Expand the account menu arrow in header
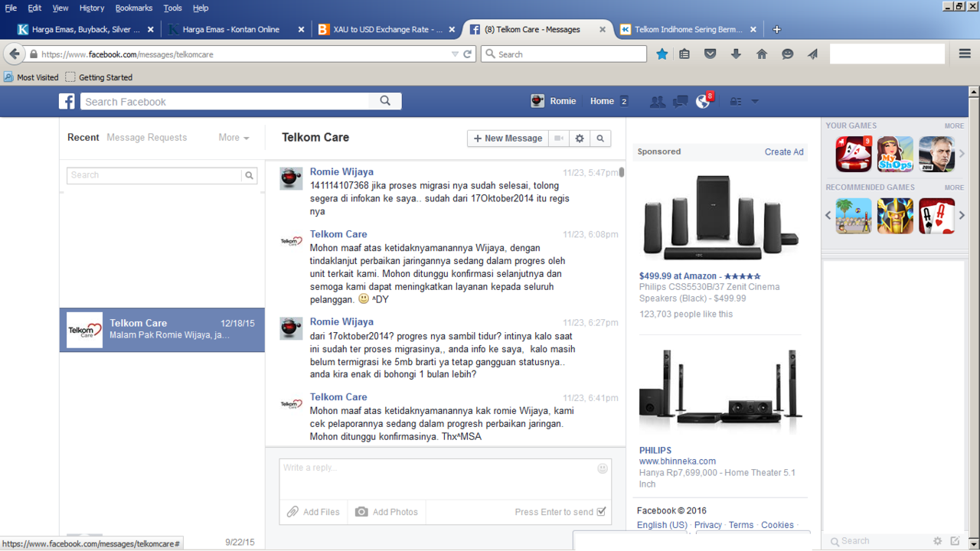The width and height of the screenshot is (980, 551). [x=755, y=102]
